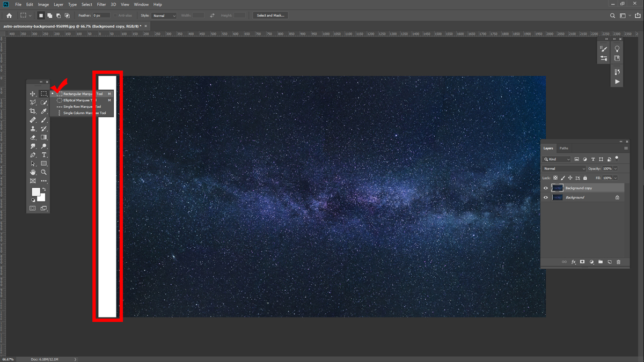This screenshot has width=644, height=362.
Task: Open the Opacity slider dropdown arrow
Action: point(616,169)
